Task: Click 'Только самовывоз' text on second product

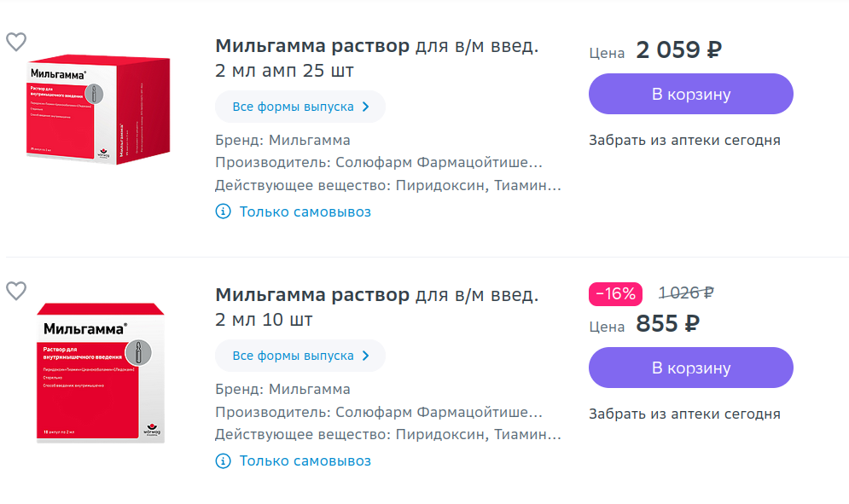Action: [305, 461]
